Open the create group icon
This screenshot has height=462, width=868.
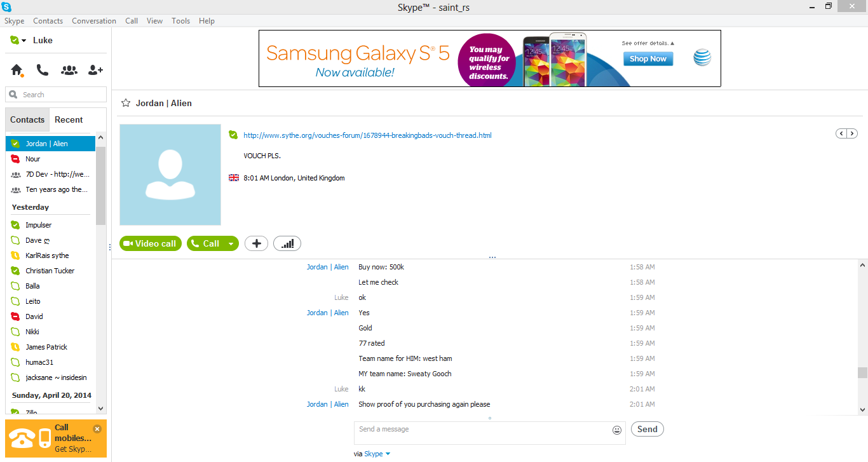pos(69,70)
